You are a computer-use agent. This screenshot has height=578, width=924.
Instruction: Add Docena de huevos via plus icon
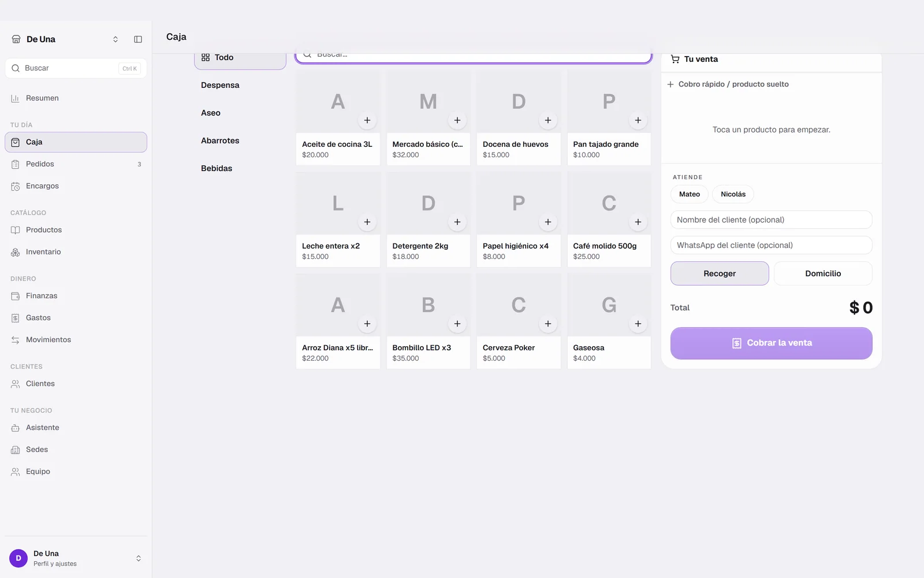(548, 120)
